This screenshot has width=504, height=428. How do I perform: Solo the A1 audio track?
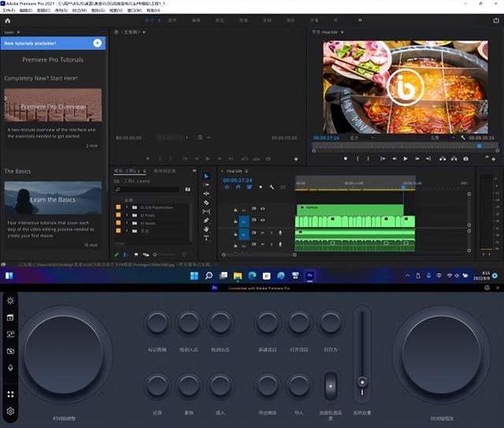pyautogui.click(x=271, y=233)
